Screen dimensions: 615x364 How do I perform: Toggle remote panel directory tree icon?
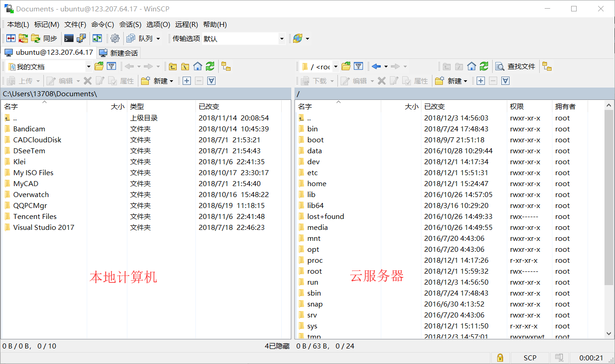click(x=547, y=67)
